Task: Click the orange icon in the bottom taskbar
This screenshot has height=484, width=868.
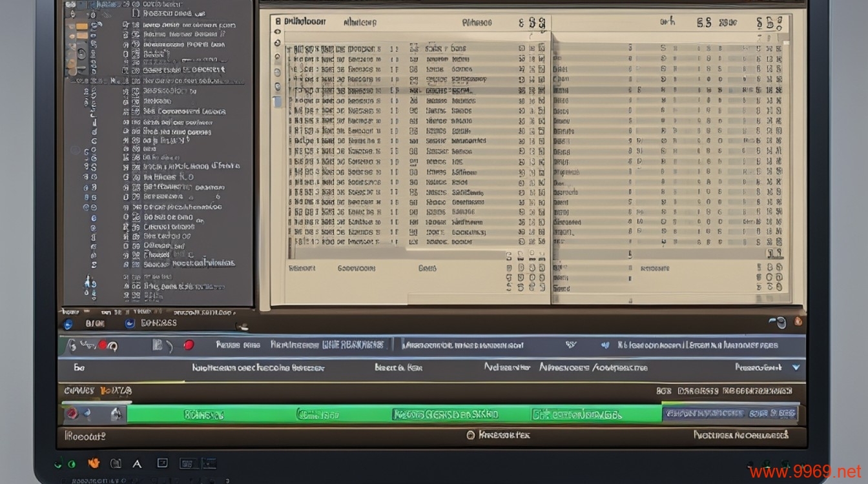Action: pos(94,463)
